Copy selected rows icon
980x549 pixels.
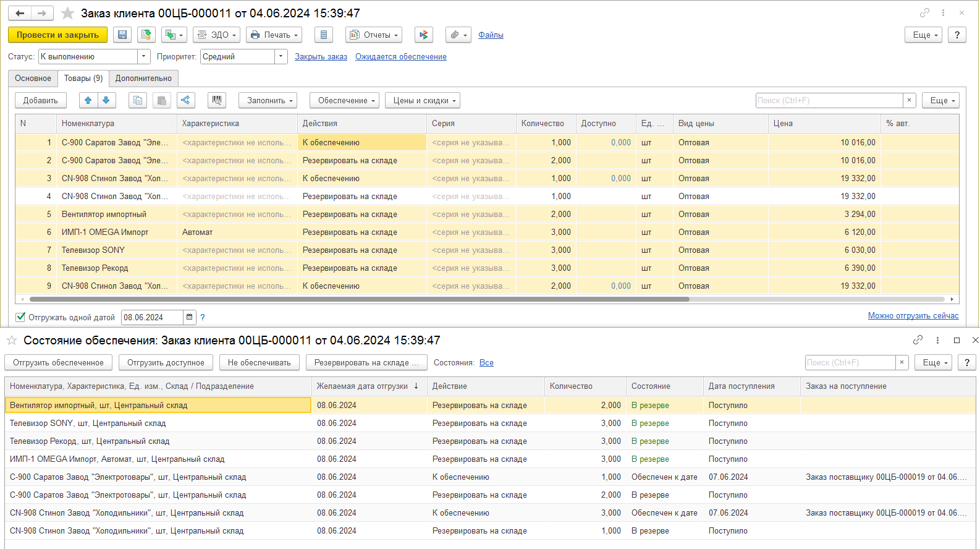[x=138, y=100]
